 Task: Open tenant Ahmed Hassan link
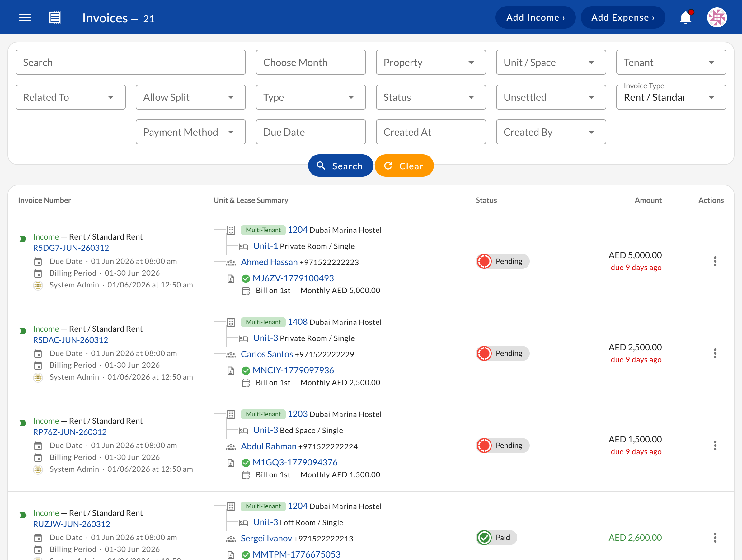[269, 262]
